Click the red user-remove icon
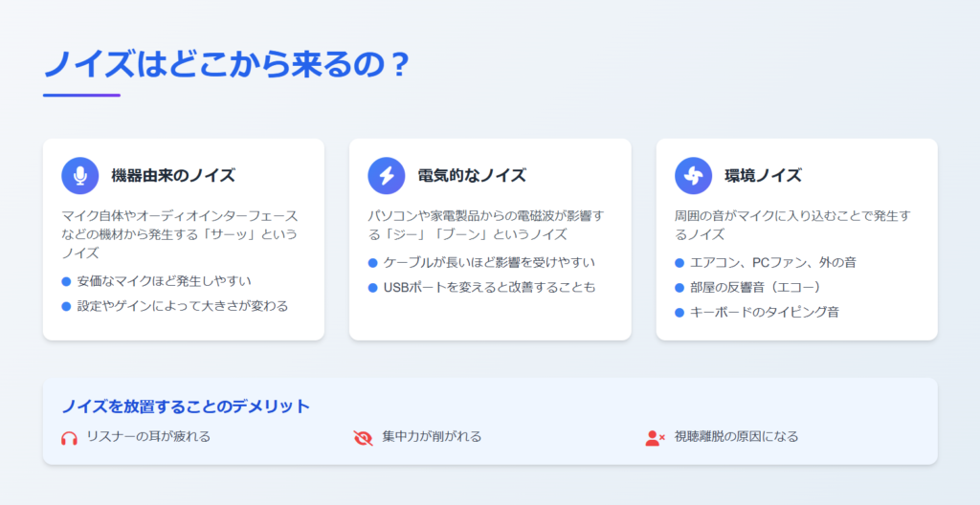This screenshot has width=980, height=505. click(x=655, y=437)
